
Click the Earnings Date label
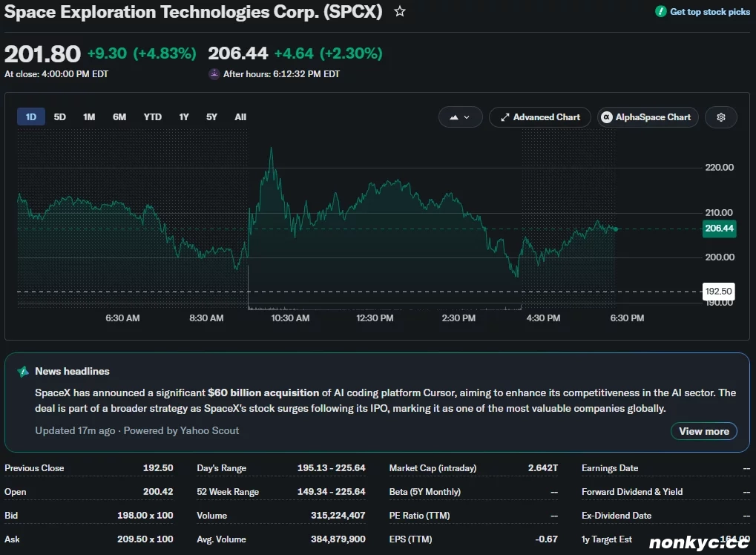tap(610, 468)
